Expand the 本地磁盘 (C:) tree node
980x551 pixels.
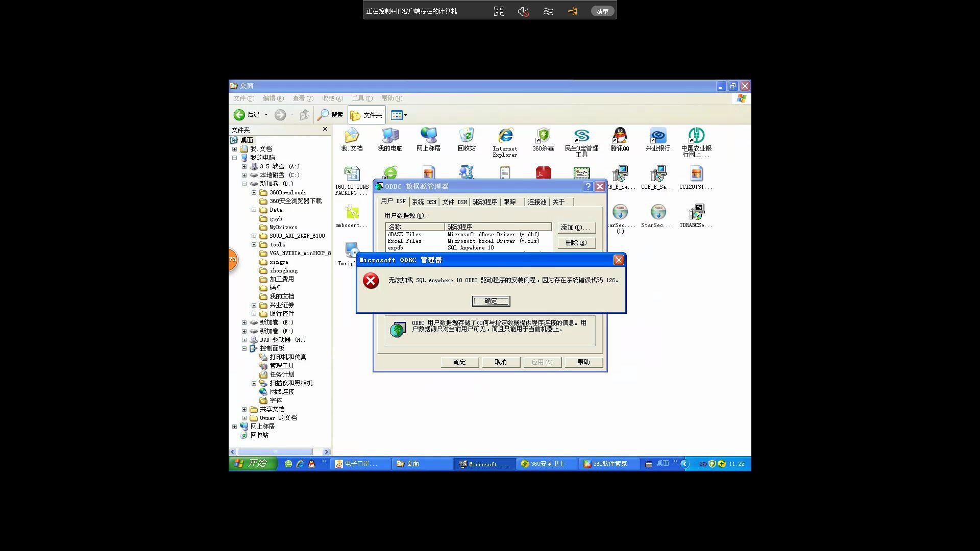click(x=244, y=176)
